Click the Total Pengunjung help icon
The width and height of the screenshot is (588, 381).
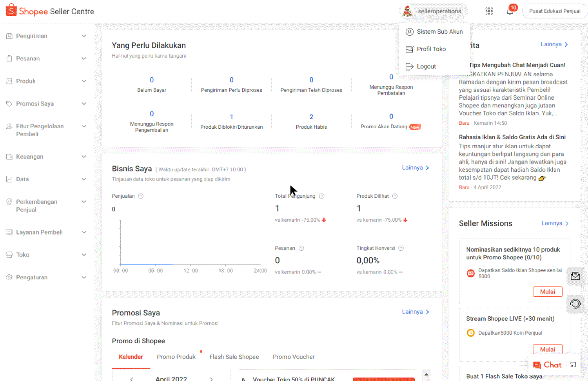[321, 196]
